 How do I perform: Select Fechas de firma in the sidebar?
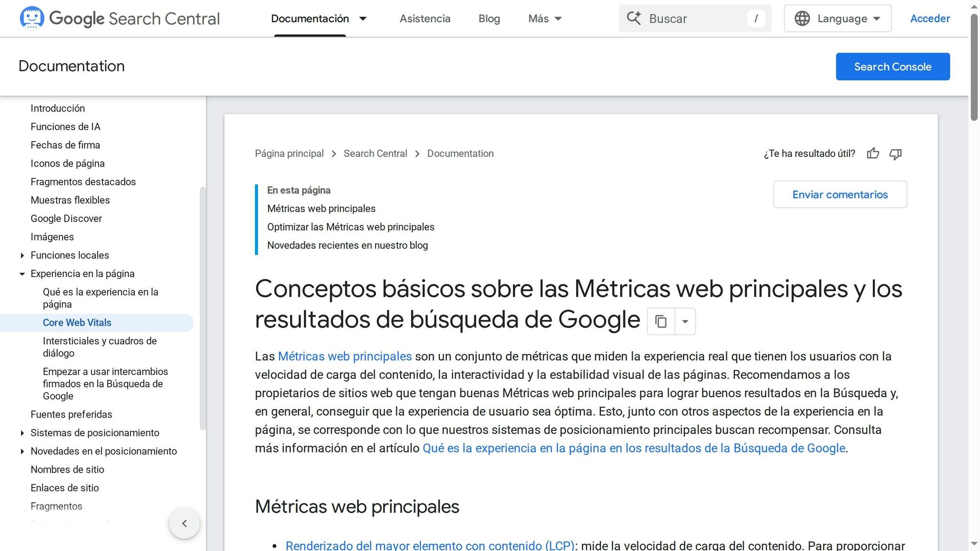(x=65, y=145)
